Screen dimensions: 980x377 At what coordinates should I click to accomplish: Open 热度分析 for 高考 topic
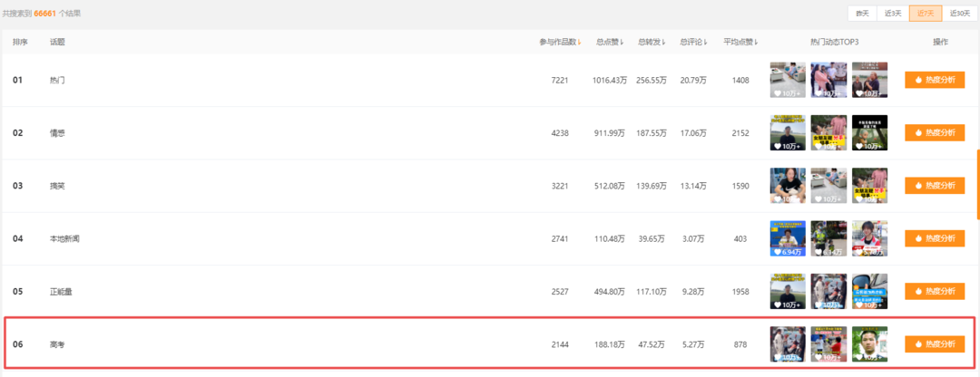pos(935,343)
